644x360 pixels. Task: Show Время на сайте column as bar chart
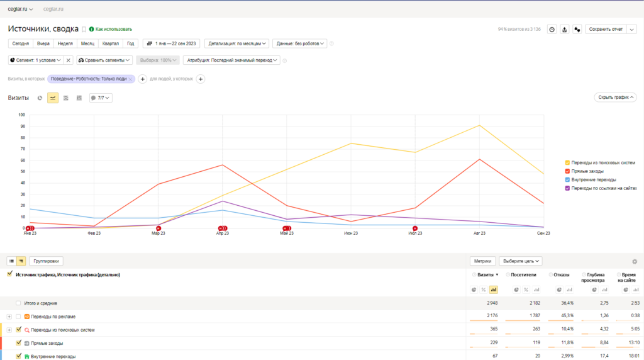click(636, 290)
